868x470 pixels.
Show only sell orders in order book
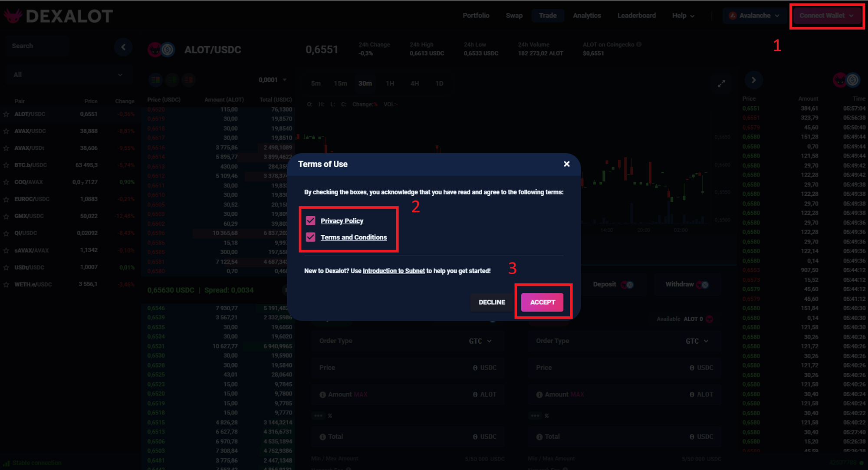coord(188,80)
